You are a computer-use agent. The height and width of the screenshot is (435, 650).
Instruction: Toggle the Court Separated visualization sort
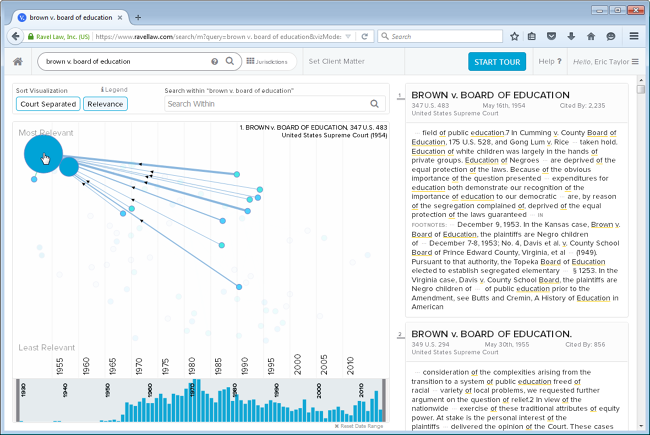point(48,104)
